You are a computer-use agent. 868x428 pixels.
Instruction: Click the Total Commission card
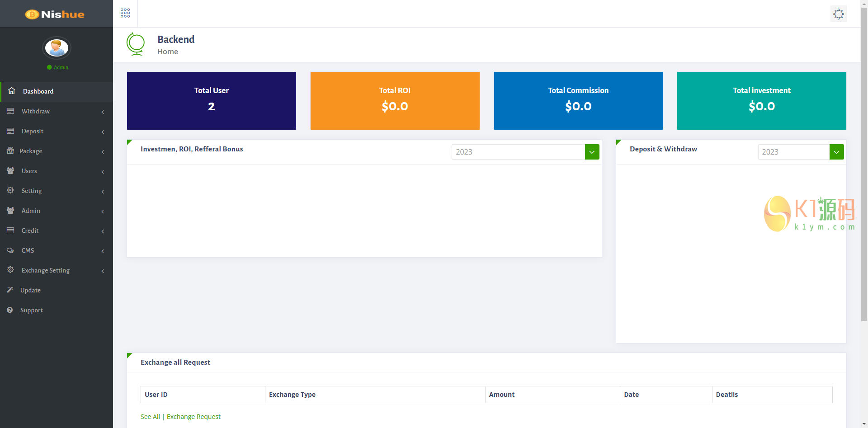pos(578,101)
